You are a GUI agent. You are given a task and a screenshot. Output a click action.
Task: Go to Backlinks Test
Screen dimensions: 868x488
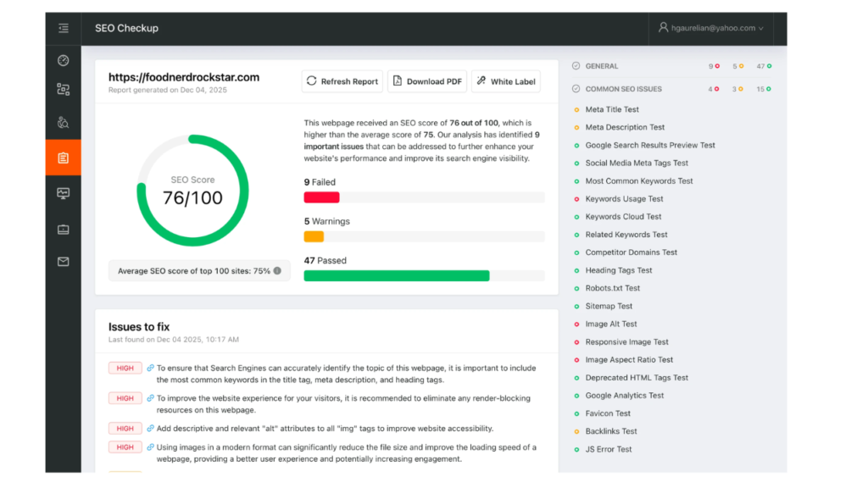click(611, 431)
